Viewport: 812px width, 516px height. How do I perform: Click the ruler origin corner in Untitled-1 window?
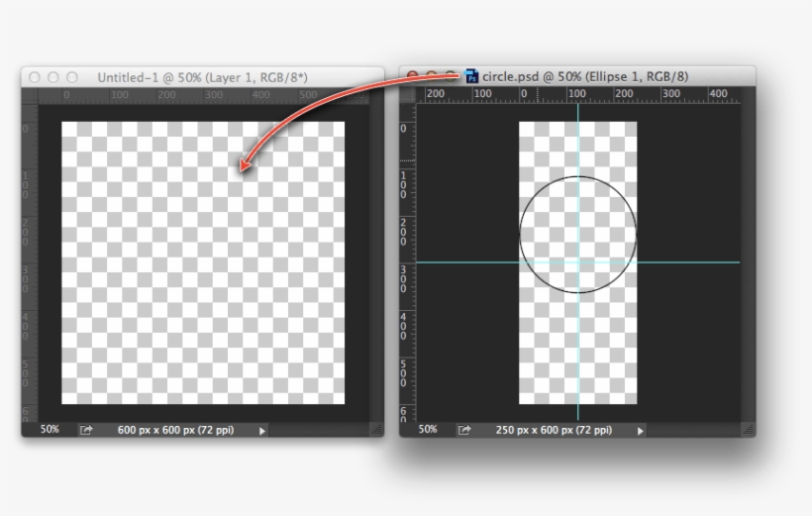30,96
